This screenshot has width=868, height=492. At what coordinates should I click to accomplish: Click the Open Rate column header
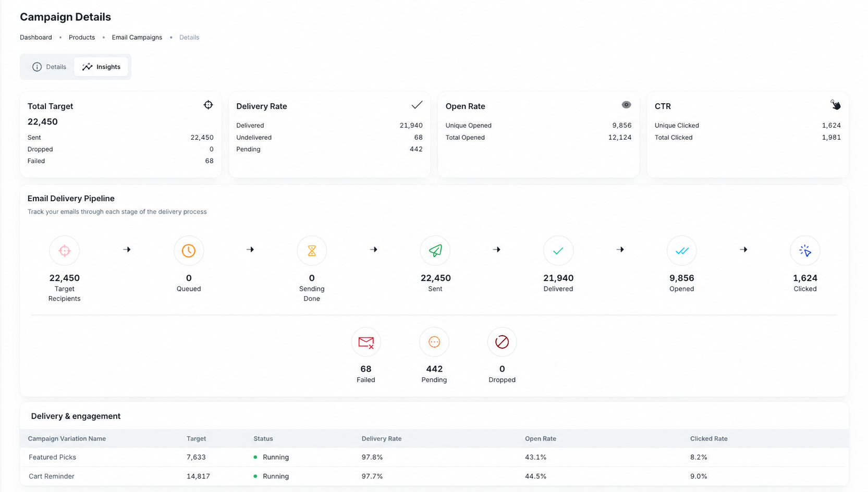coord(541,439)
